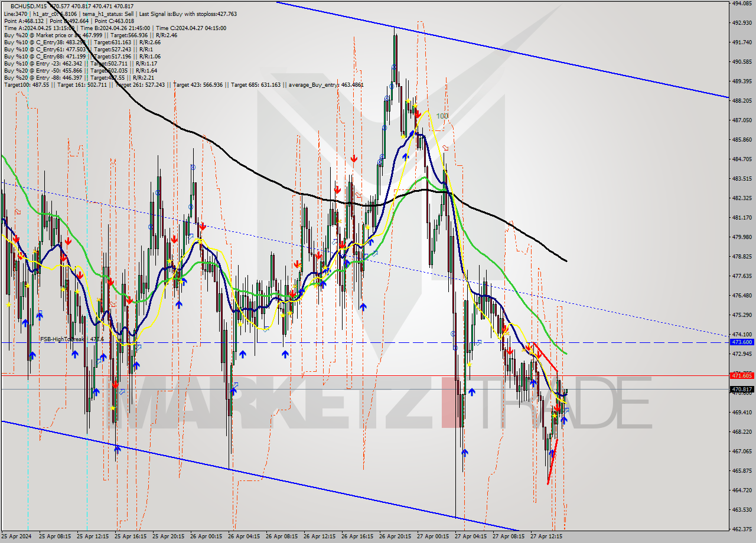The width and height of the screenshot is (756, 543).
Task: Click the green '100' label near the peak
Action: 442,116
